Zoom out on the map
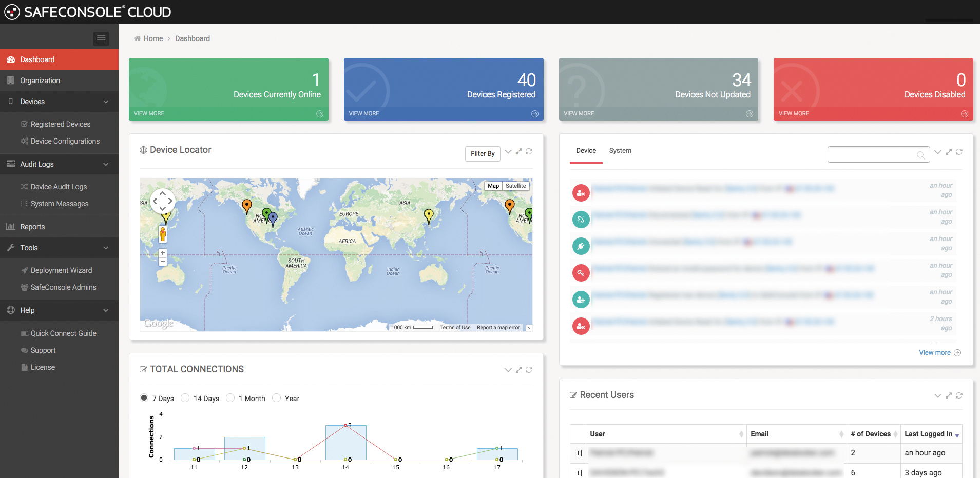 (x=163, y=262)
